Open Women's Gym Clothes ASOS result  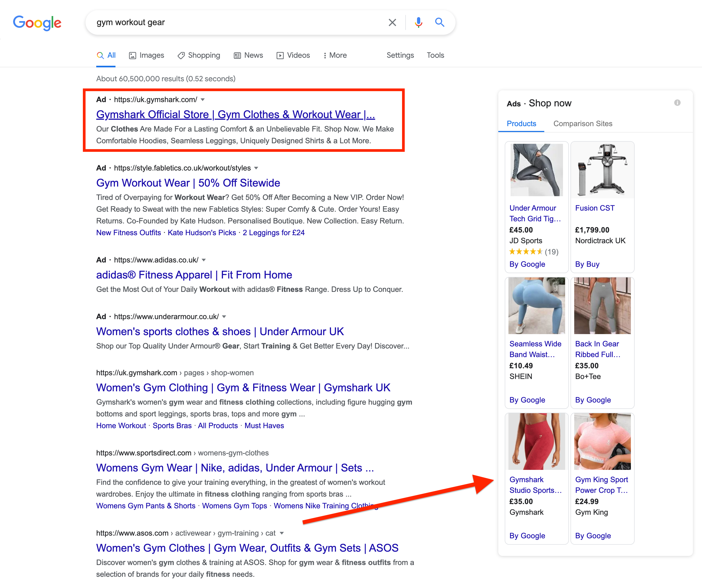tap(247, 548)
